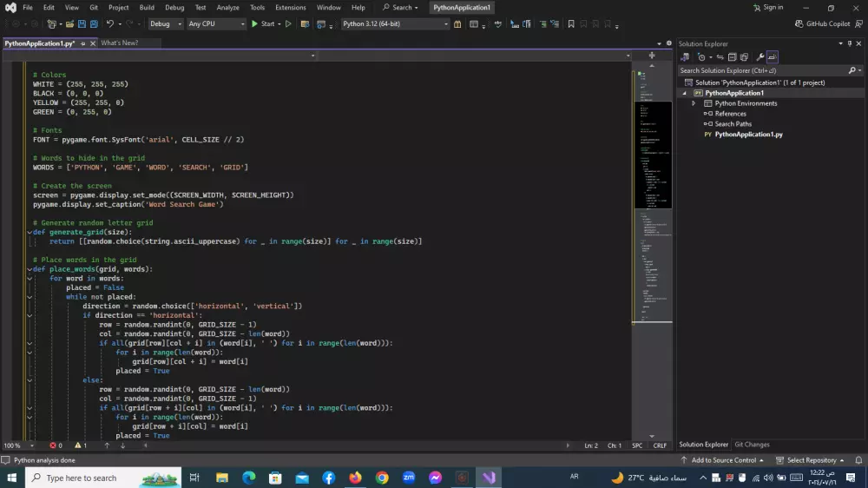Toggle pin on PythonApplication1.py tab

(83, 43)
